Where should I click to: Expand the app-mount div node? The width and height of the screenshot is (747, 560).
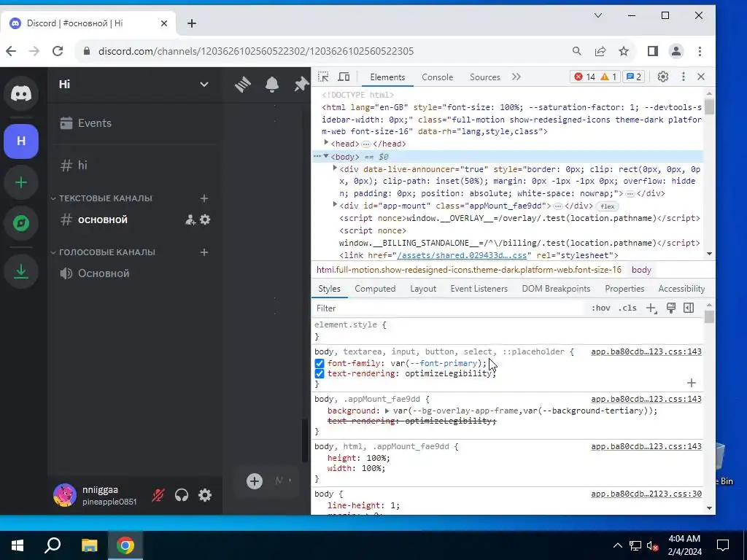pos(335,205)
